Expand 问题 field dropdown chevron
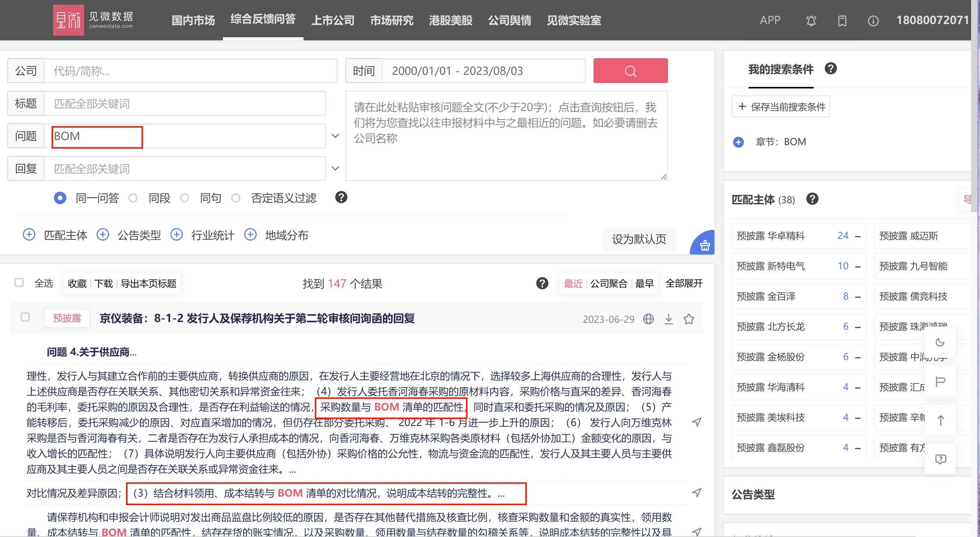This screenshot has width=980, height=537. click(335, 136)
